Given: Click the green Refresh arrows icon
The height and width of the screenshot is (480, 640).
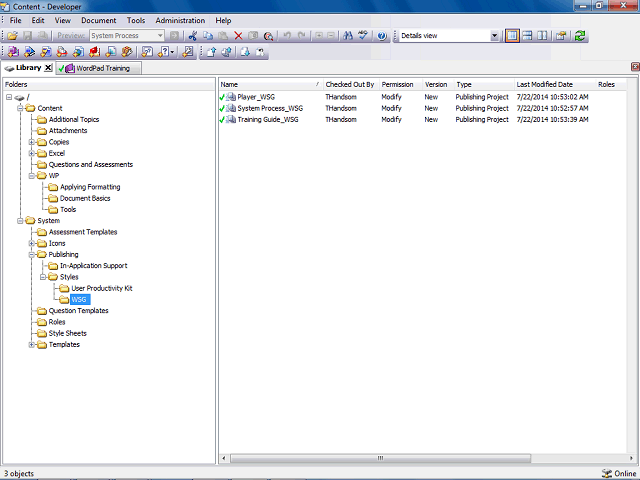Looking at the screenshot, I should [x=580, y=36].
